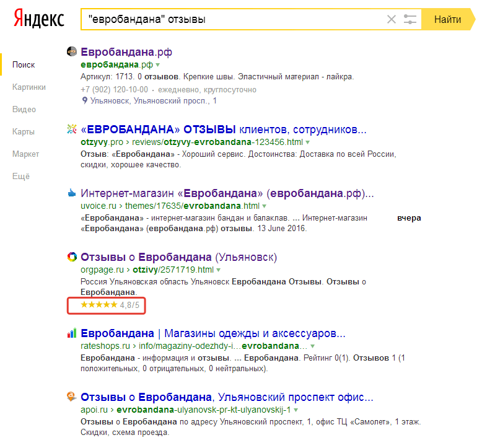482x448 pixels.
Task: Switch to the Видео tab
Action: pos(24,110)
